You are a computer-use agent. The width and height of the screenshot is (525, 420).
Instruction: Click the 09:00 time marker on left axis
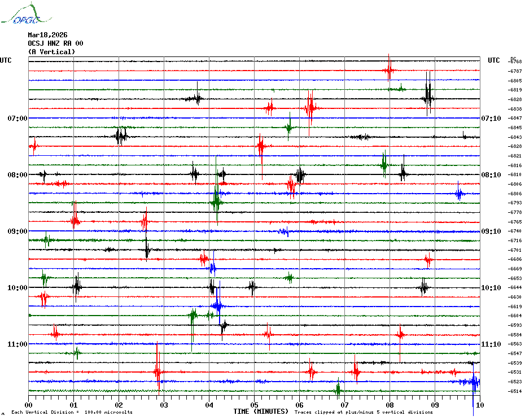point(17,231)
